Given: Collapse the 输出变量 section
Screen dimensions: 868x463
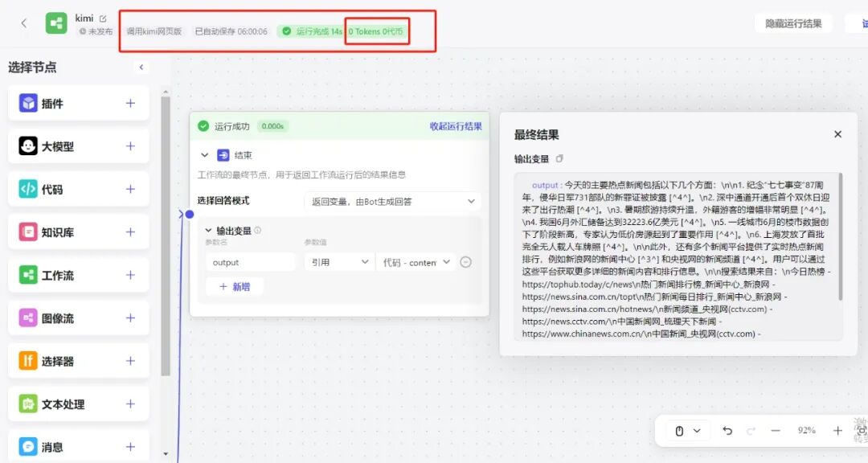Looking at the screenshot, I should point(208,231).
